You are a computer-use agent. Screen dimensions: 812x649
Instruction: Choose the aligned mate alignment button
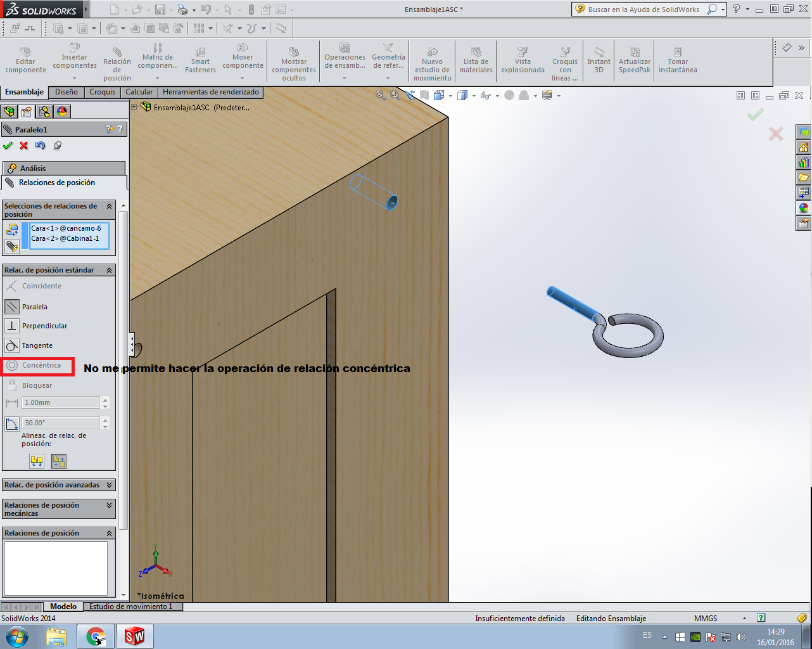(37, 461)
